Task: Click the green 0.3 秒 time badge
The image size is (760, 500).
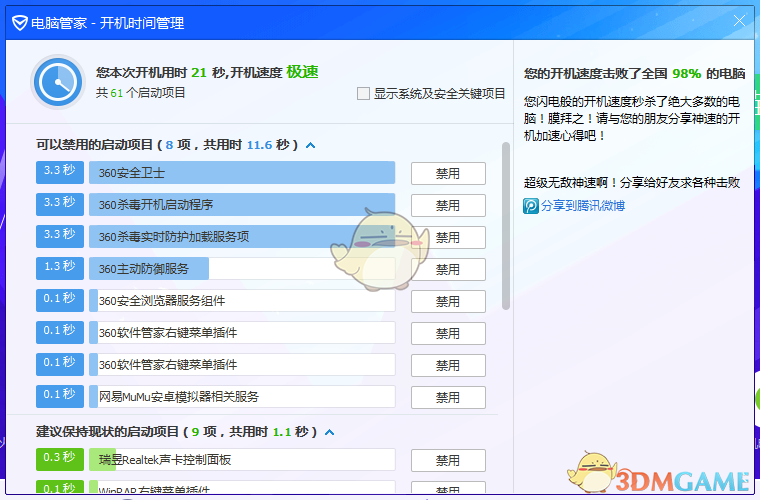Action: [60, 459]
